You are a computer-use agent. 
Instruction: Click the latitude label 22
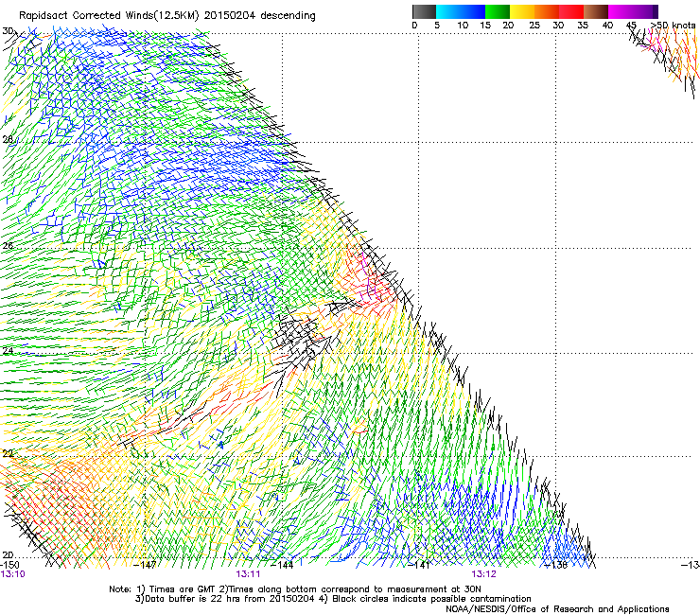(8, 454)
